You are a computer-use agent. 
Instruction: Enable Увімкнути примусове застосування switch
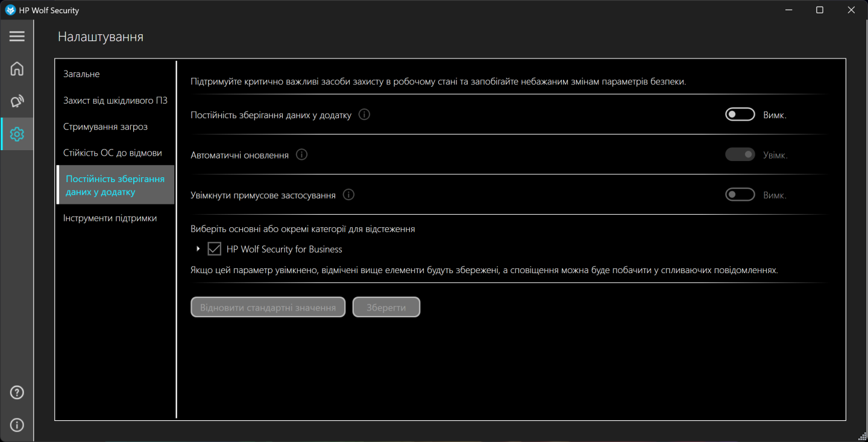(740, 195)
